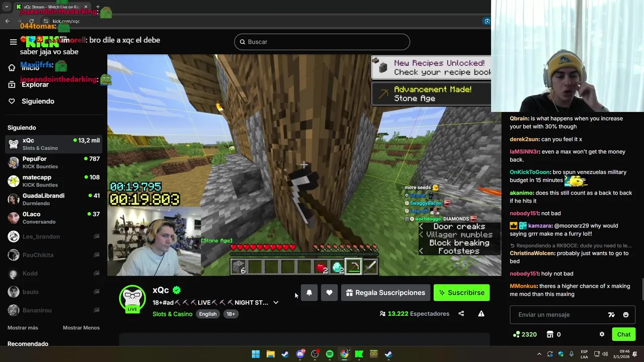Select the 18+ tag under the title
Viewport: 644px width, 362px height.
point(230,314)
